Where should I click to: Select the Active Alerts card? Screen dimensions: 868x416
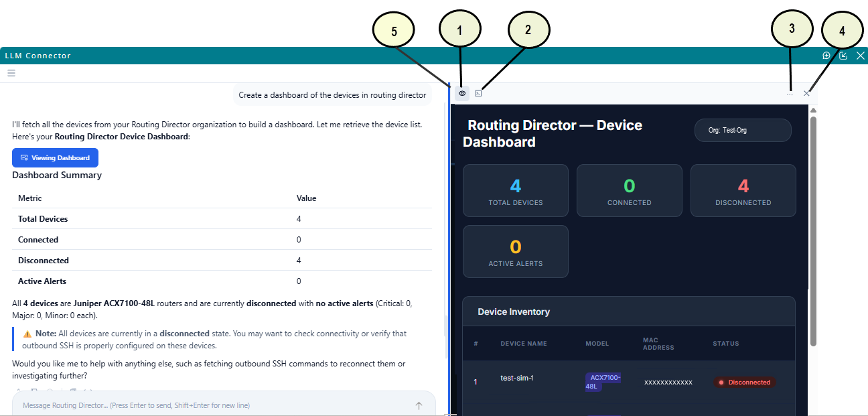click(x=516, y=251)
